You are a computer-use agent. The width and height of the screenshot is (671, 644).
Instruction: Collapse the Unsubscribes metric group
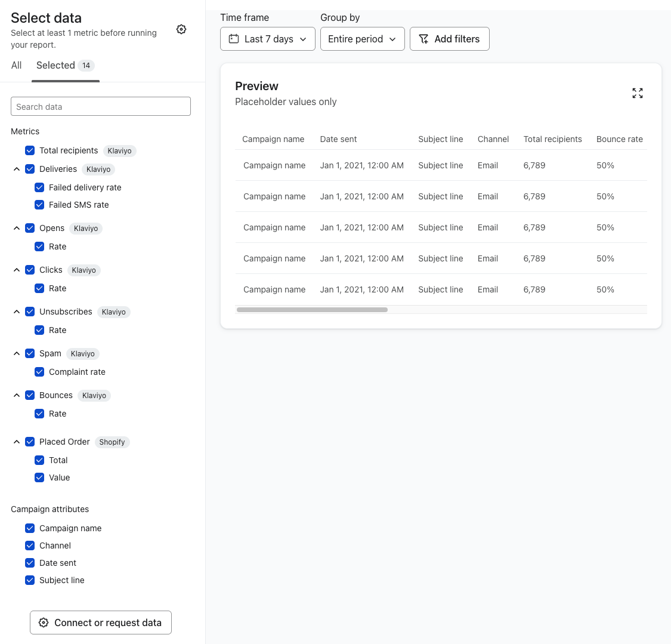coord(17,312)
